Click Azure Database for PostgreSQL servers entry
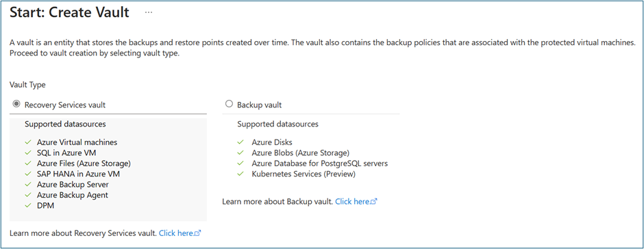 pos(320,163)
